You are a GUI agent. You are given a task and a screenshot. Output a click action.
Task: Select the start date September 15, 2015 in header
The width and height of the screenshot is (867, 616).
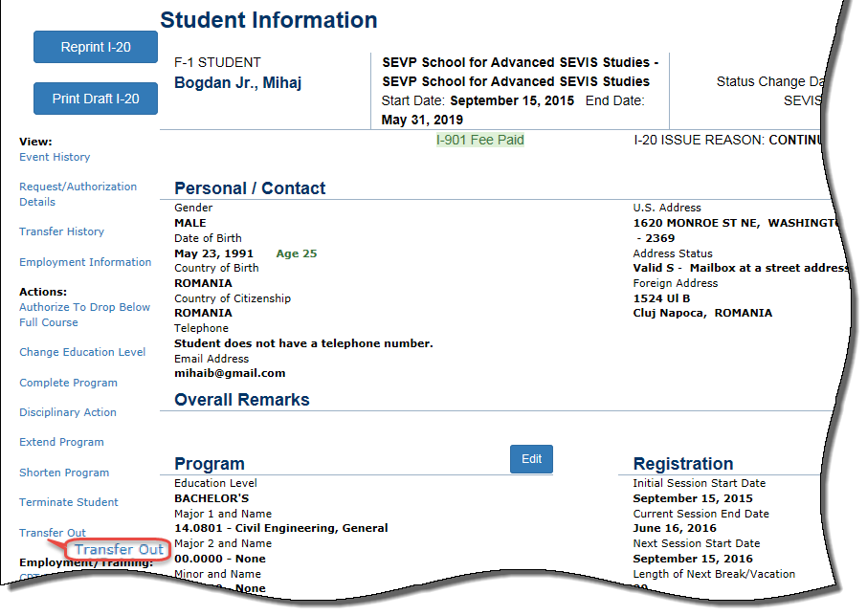(x=512, y=100)
